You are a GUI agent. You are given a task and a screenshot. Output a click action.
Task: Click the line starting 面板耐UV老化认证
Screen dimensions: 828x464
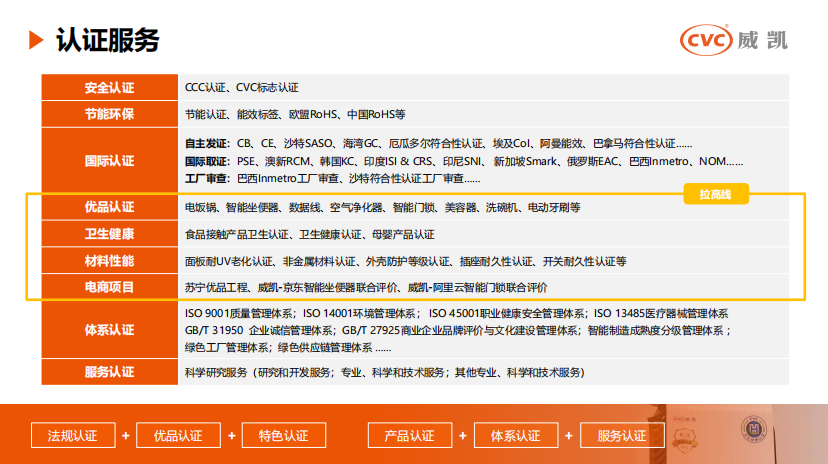(406, 261)
